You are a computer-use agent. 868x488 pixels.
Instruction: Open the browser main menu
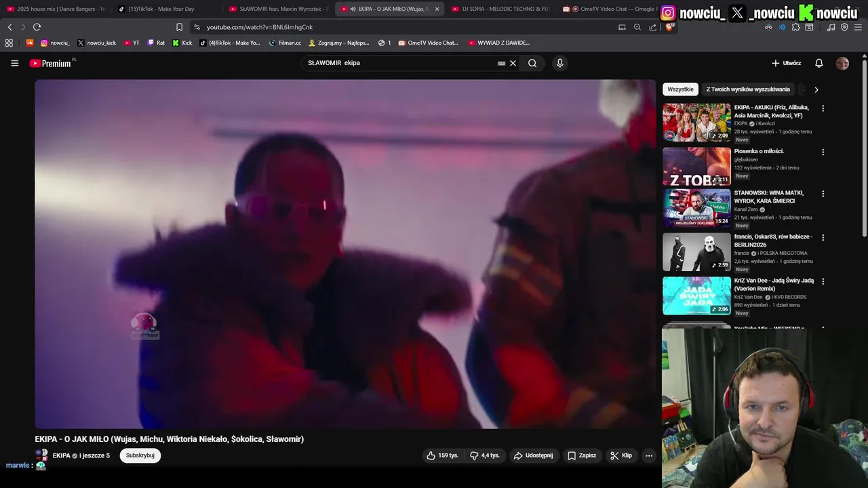(858, 27)
